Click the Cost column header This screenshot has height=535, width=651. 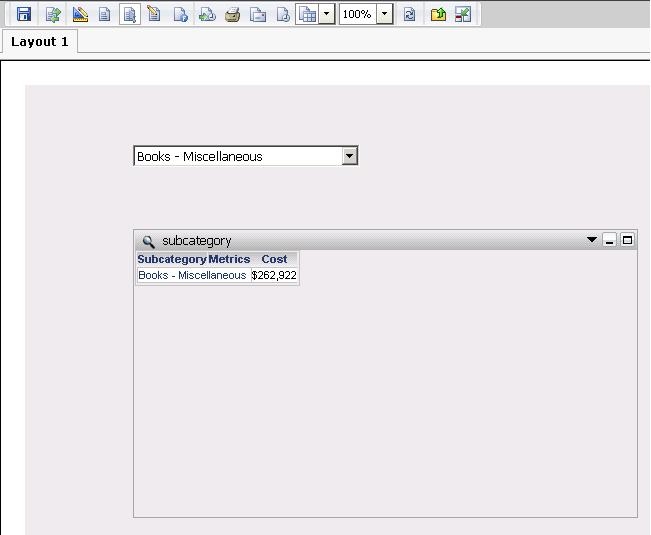click(x=274, y=259)
